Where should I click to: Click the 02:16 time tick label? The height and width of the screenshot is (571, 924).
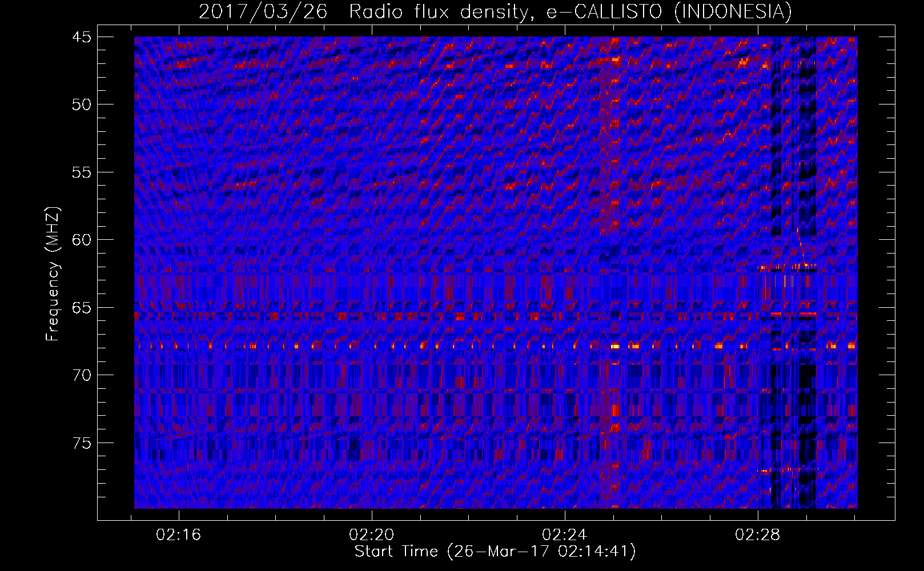tap(179, 535)
